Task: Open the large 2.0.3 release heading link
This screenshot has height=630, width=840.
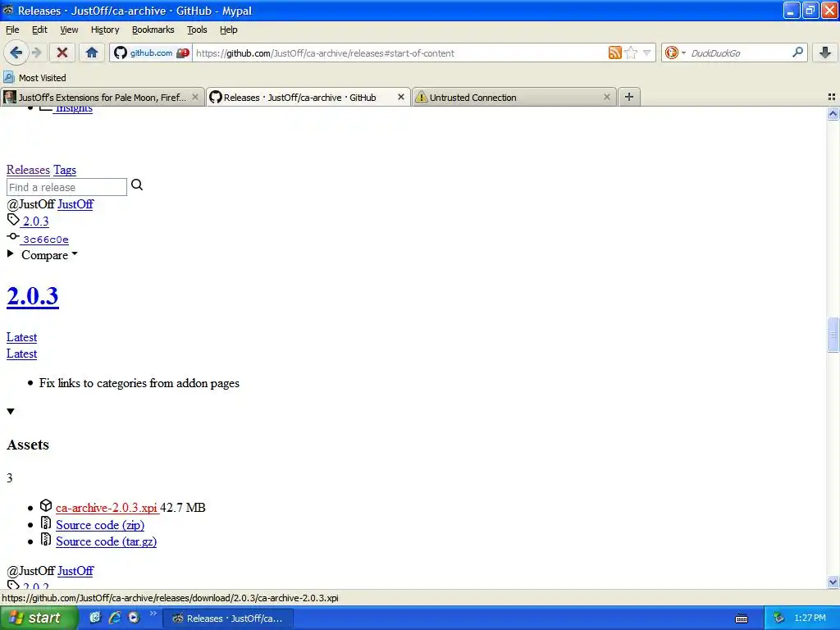Action: tap(33, 296)
